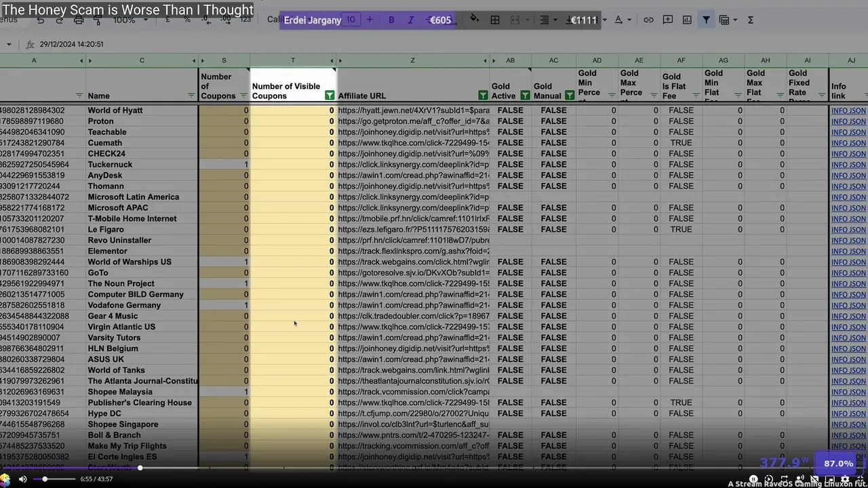
Task: Seek using the video progress bar handle
Action: click(x=140, y=468)
